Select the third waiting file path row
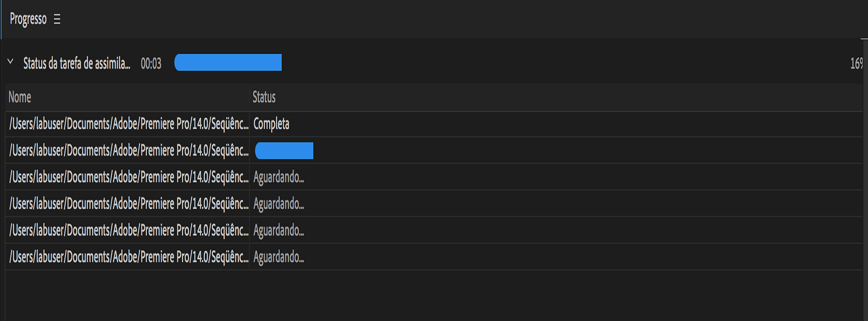868x321 pixels. point(128,230)
